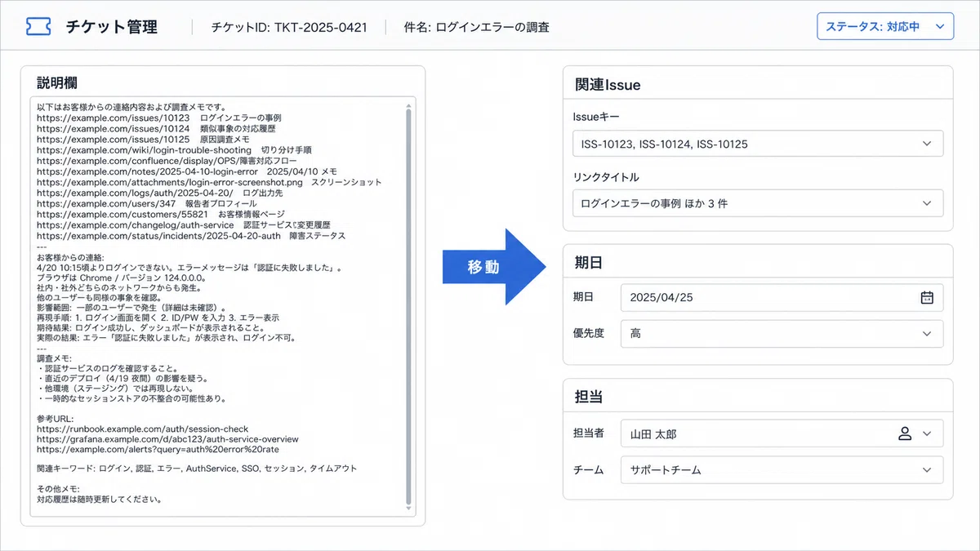Click 件名: ログインエラーの調査 text
This screenshot has width=980, height=551.
[x=477, y=27]
